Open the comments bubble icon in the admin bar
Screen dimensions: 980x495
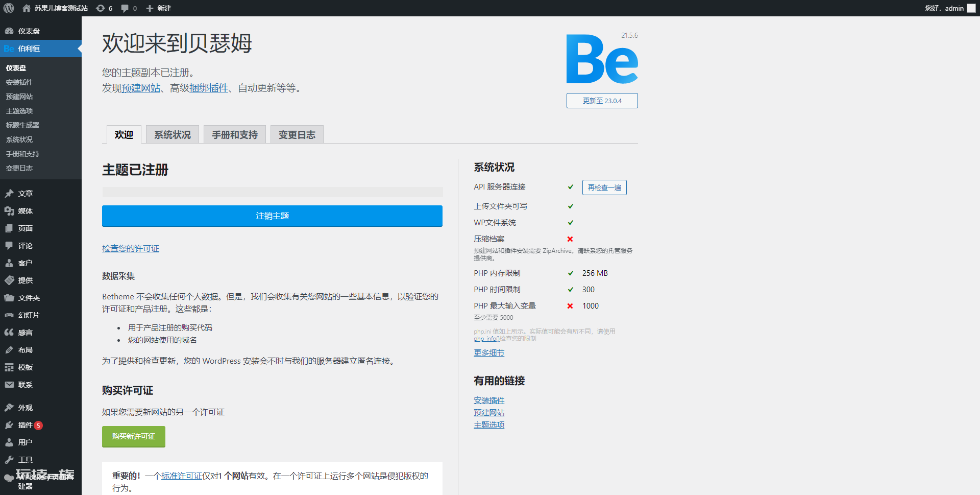(125, 8)
